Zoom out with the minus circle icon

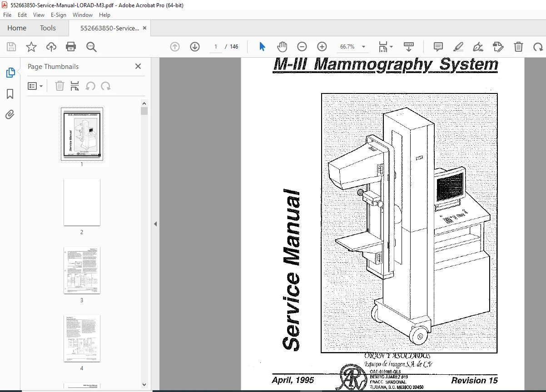coord(302,47)
